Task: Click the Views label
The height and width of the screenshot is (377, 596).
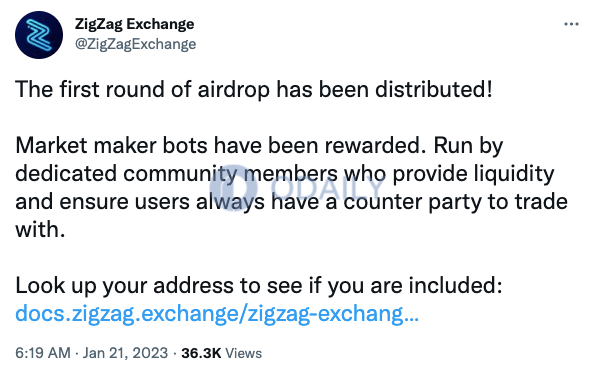Action: [x=244, y=353]
